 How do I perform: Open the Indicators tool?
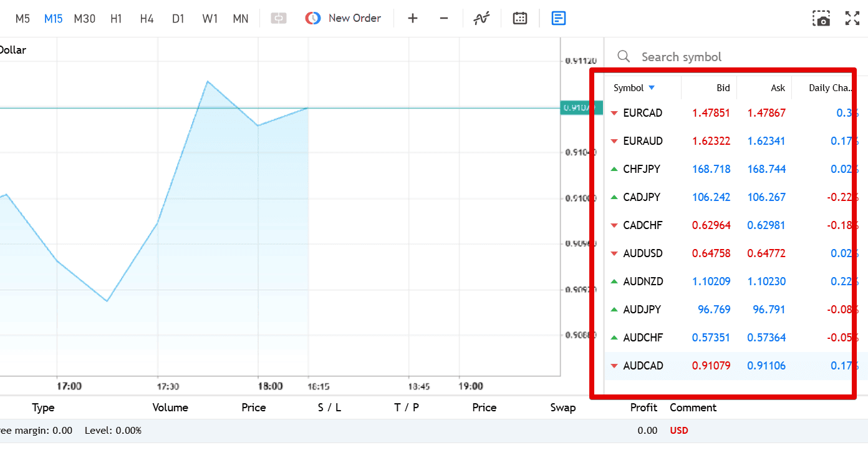pyautogui.click(x=481, y=18)
